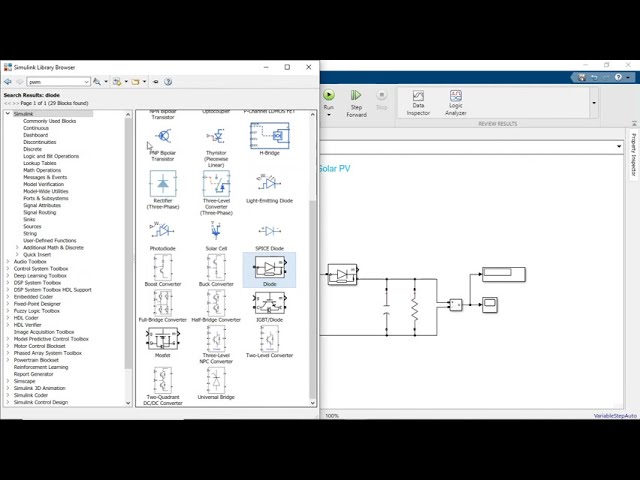Select the H-Bridge block icon
This screenshot has height=480, width=640.
[269, 136]
